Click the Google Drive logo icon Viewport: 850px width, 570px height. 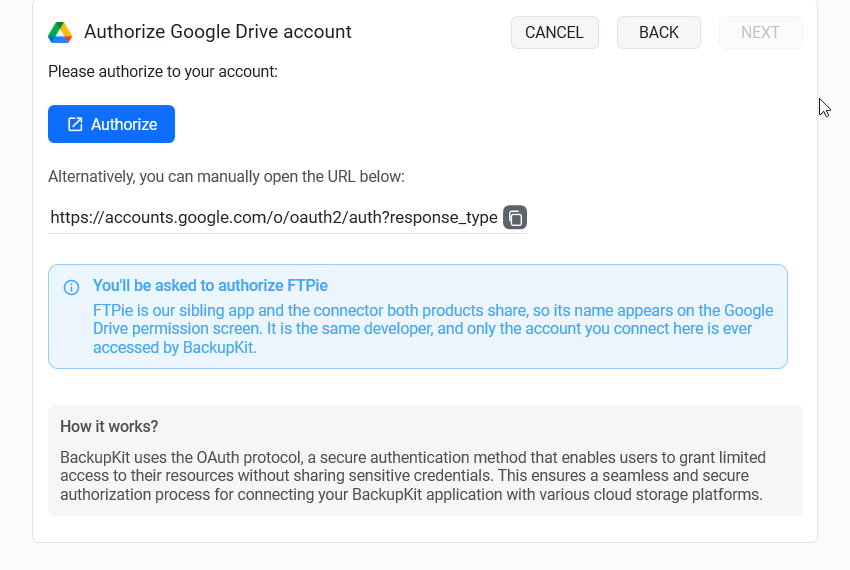(x=60, y=33)
